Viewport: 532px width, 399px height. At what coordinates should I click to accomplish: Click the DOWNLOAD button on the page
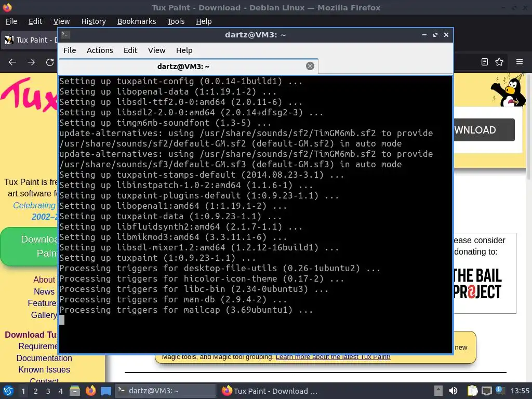484,130
